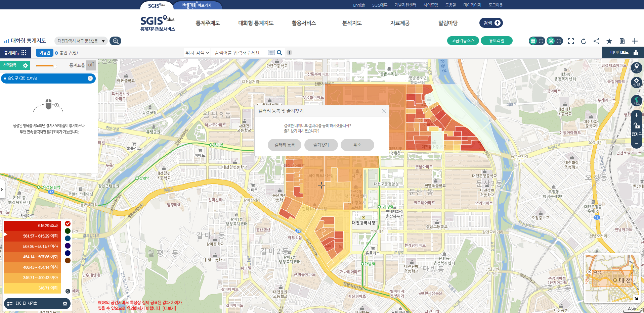Viewport: 644px width, 313px height.
Task: Open the 위치 검색 combo box
Action: [198, 53]
